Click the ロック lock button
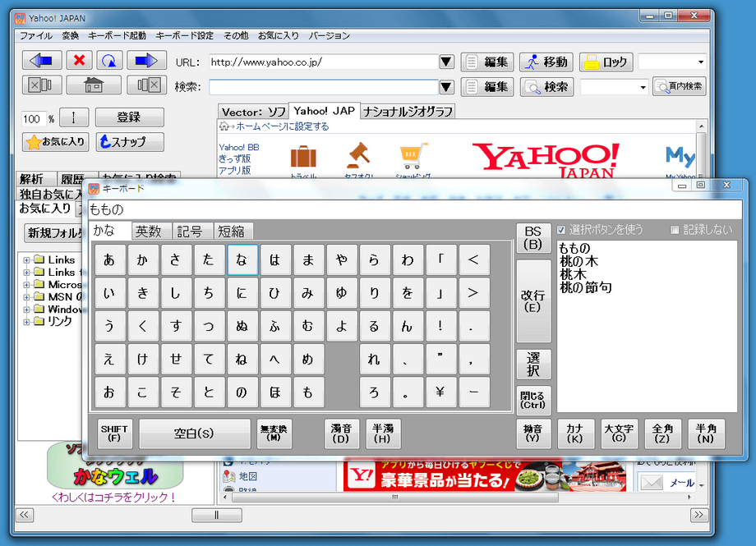Image resolution: width=756 pixels, height=546 pixels. pos(606,62)
